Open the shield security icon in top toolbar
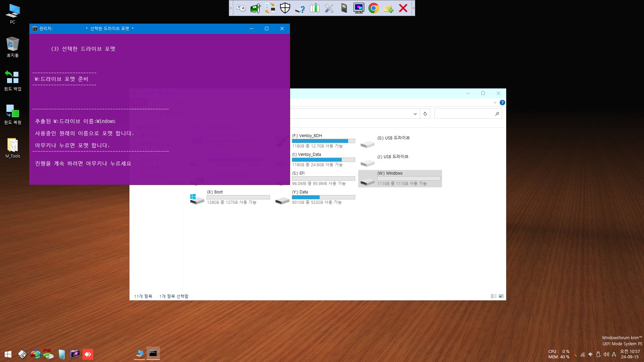The width and height of the screenshot is (644, 362). [x=285, y=8]
